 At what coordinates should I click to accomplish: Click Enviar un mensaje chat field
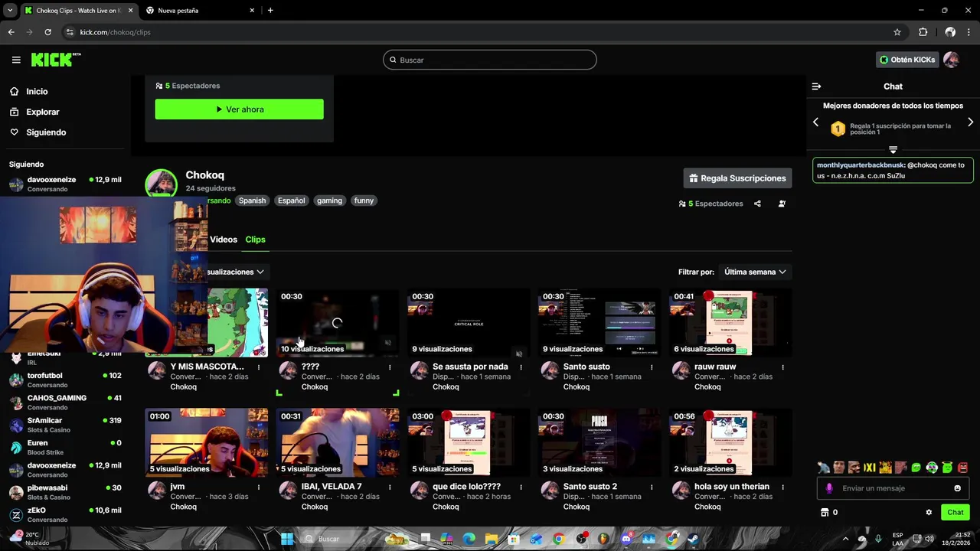click(x=894, y=488)
